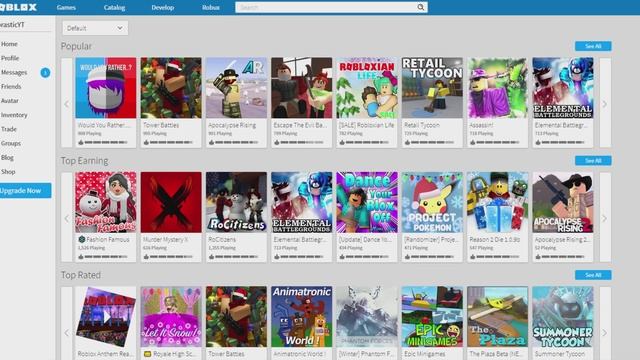Open Fashion Famous game thumbnail

click(x=106, y=202)
